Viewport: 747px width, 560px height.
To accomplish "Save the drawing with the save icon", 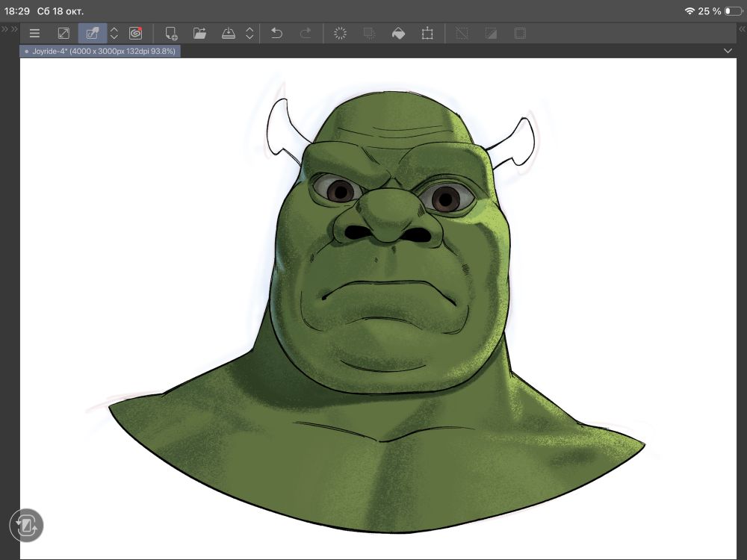I will [229, 34].
